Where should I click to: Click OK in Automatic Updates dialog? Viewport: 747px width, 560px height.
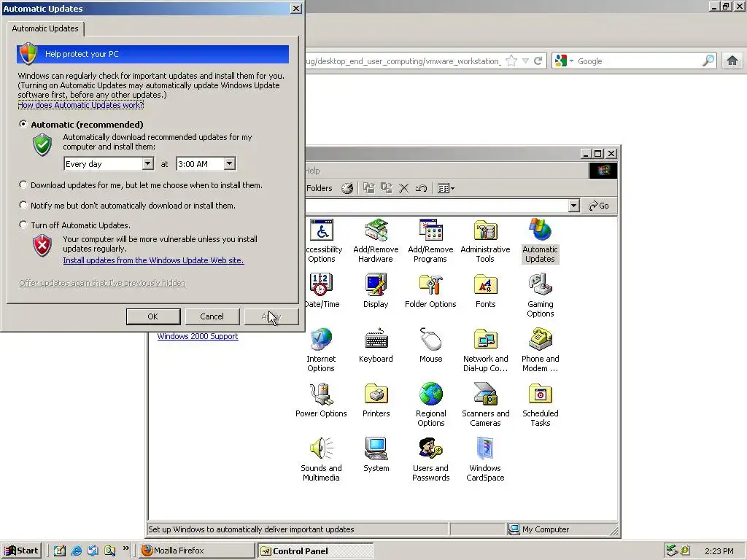(x=153, y=316)
